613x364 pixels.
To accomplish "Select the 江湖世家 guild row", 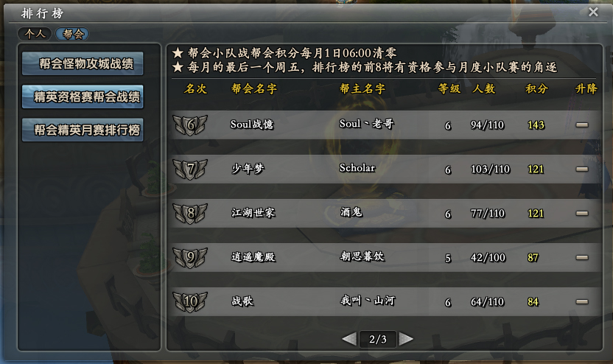I will pos(386,213).
